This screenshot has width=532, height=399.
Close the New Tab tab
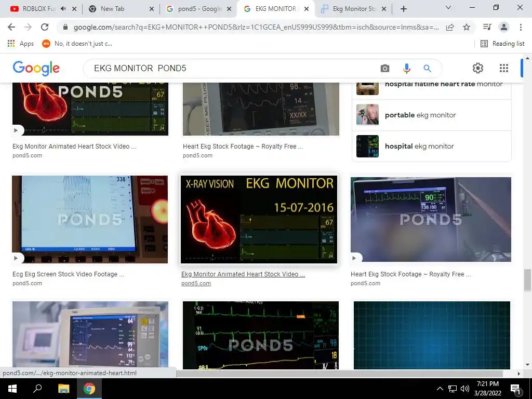[x=152, y=9]
